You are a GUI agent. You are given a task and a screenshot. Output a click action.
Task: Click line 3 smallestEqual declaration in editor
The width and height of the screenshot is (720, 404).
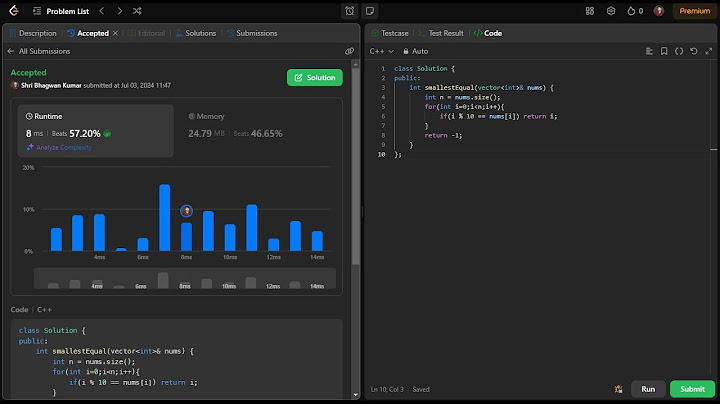(x=481, y=88)
